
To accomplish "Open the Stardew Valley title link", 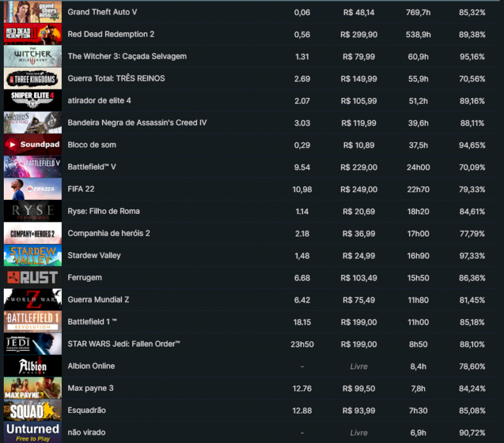I will [x=94, y=256].
